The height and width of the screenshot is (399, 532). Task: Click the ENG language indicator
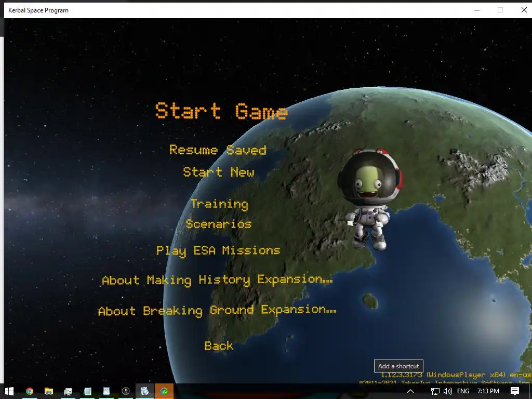463,391
